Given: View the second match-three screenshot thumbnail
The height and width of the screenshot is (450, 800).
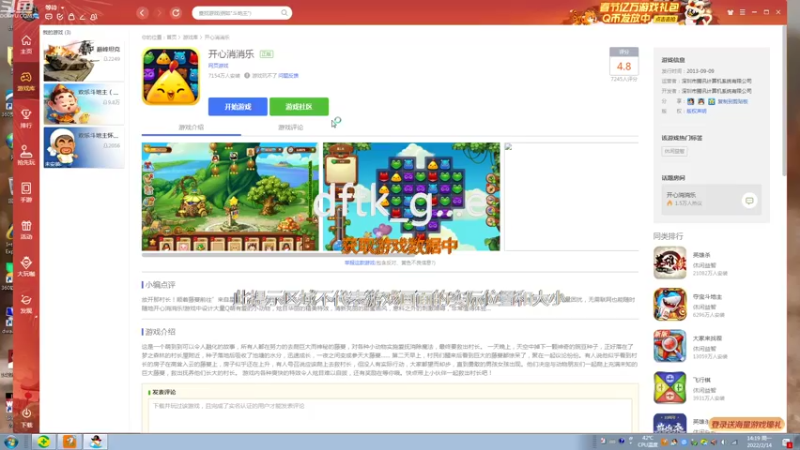Looking at the screenshot, I should tap(411, 196).
